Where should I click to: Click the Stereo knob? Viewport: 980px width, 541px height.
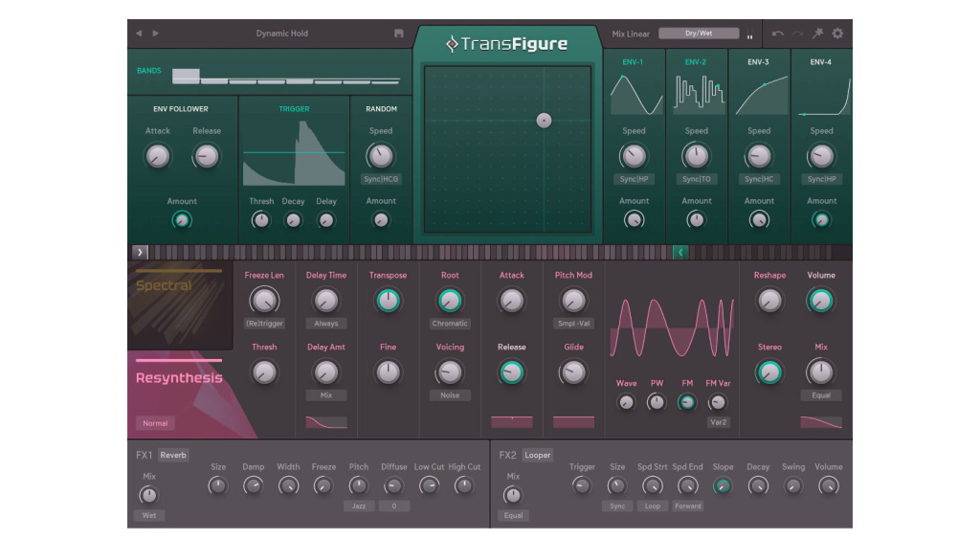769,372
